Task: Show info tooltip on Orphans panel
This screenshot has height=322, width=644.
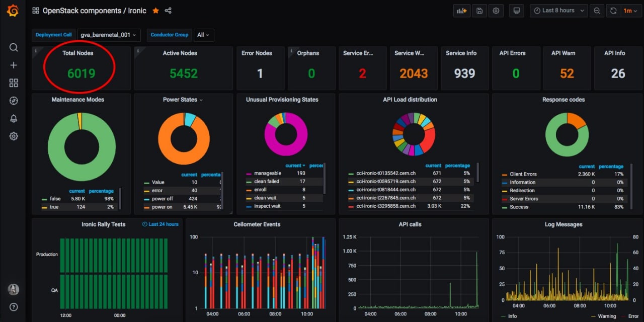Action: (x=291, y=50)
